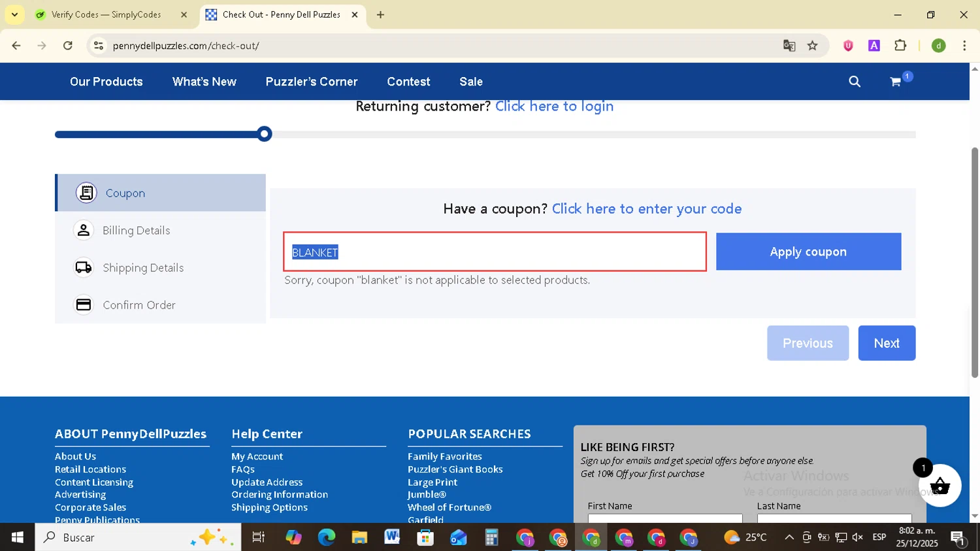Viewport: 980px width, 551px height.
Task: Close the Verify Codes tab
Action: pos(184,14)
